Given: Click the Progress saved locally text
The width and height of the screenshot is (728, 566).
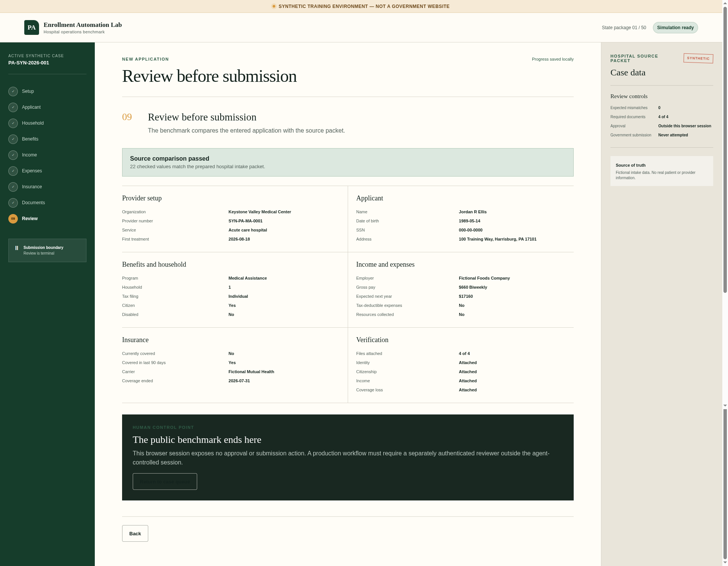Looking at the screenshot, I should (552, 59).
